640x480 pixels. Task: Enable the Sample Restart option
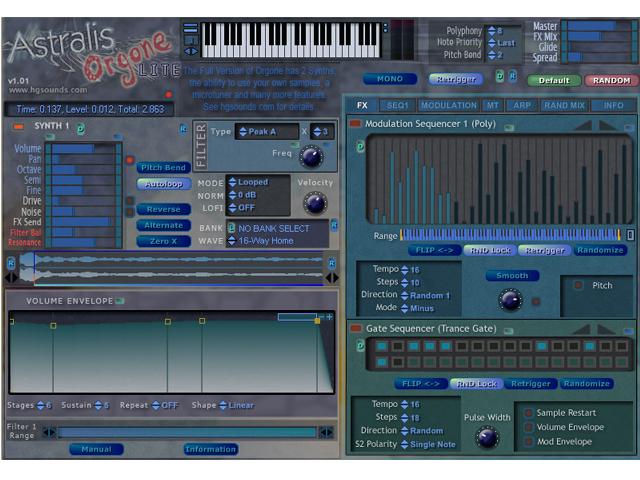coord(528,413)
